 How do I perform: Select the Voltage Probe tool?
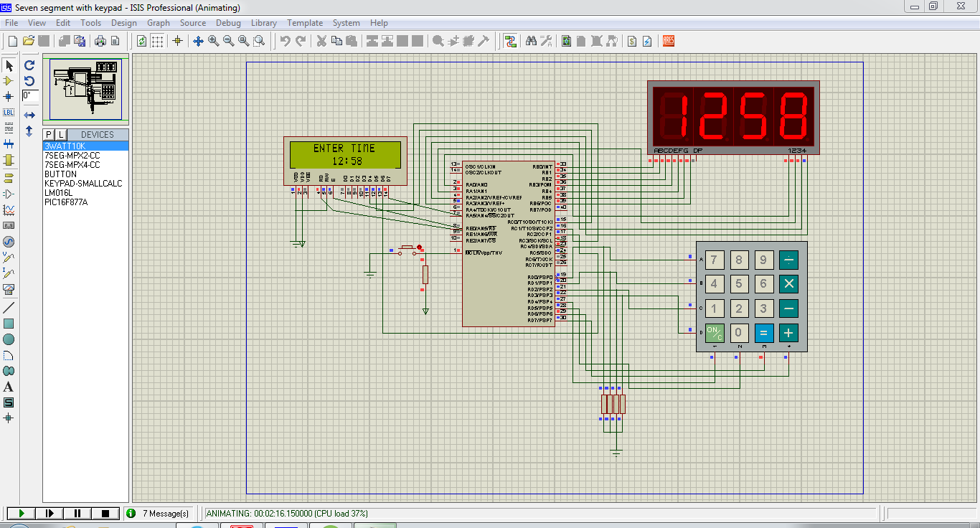point(9,257)
